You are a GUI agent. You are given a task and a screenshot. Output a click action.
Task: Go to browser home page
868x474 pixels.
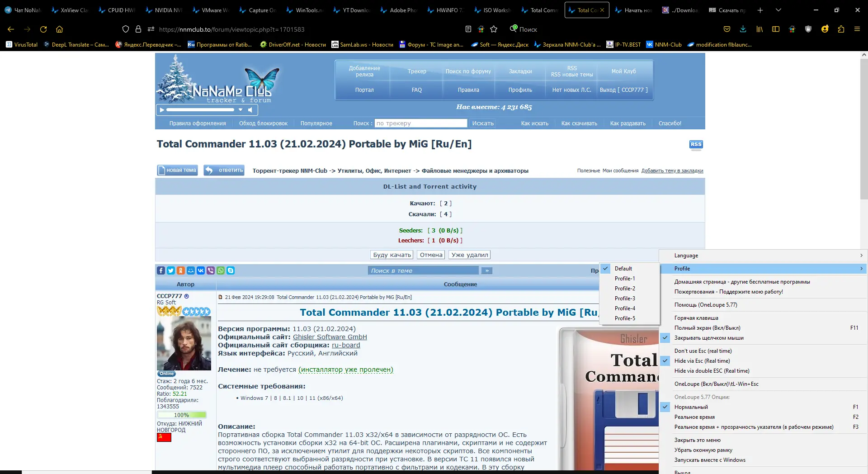coord(59,29)
